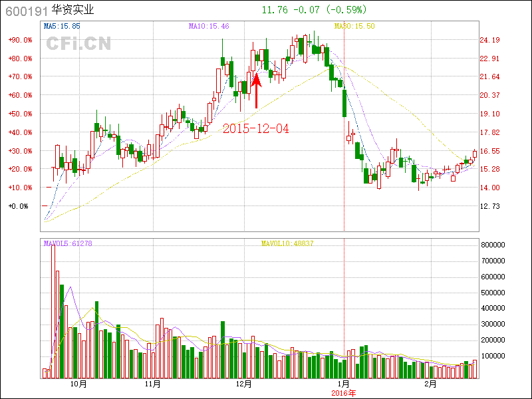Click the CFi.CN watermark logo
This screenshot has height=399, width=532.
pyautogui.click(x=78, y=44)
